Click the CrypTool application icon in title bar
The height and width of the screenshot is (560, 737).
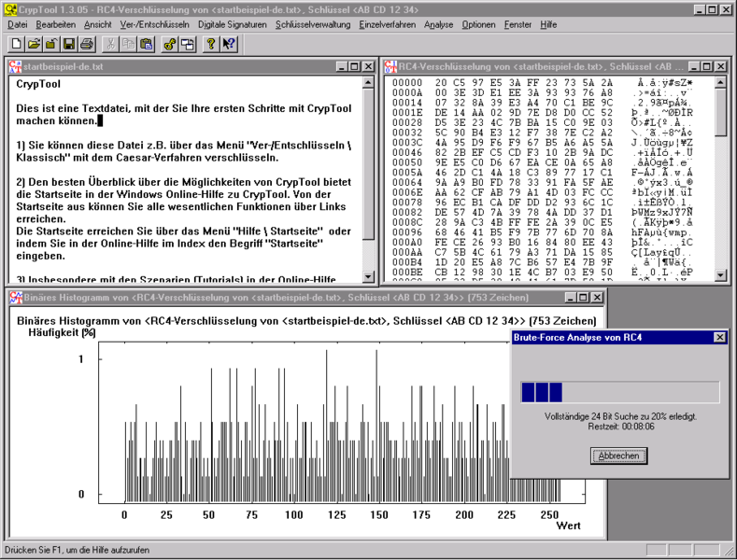pyautogui.click(x=10, y=9)
